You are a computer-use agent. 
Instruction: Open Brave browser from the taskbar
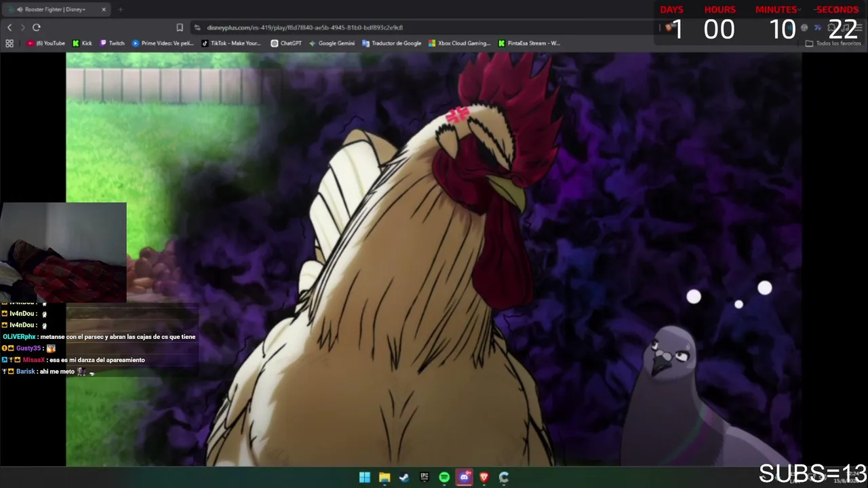coord(484,477)
